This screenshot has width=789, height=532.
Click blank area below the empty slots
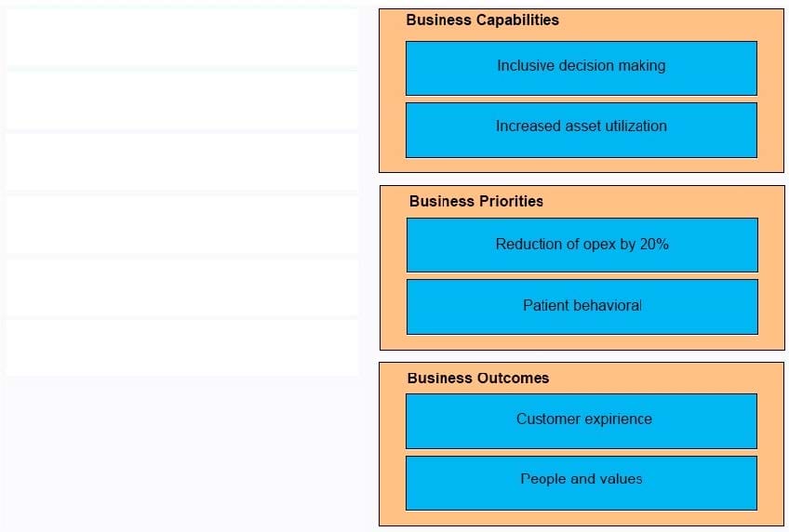tap(182, 453)
